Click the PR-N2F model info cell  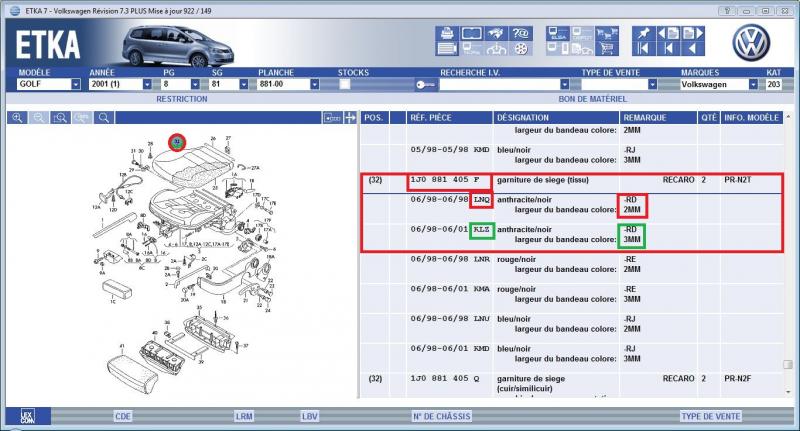[737, 378]
